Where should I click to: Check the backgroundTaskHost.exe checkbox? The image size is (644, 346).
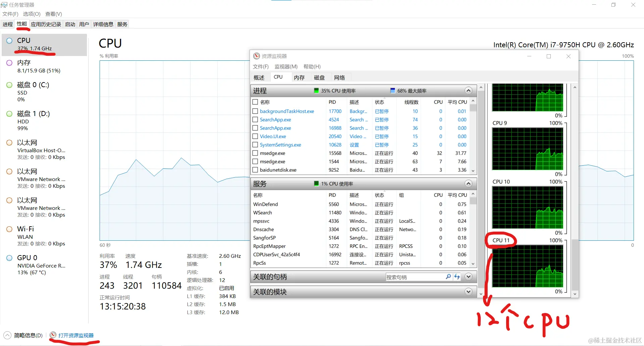click(x=255, y=111)
